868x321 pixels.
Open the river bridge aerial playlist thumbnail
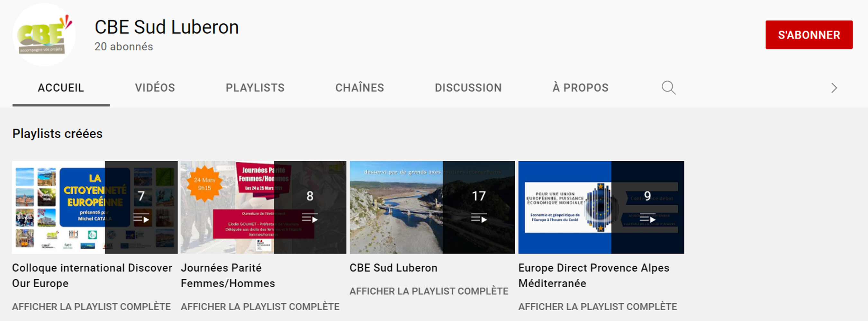tap(432, 207)
